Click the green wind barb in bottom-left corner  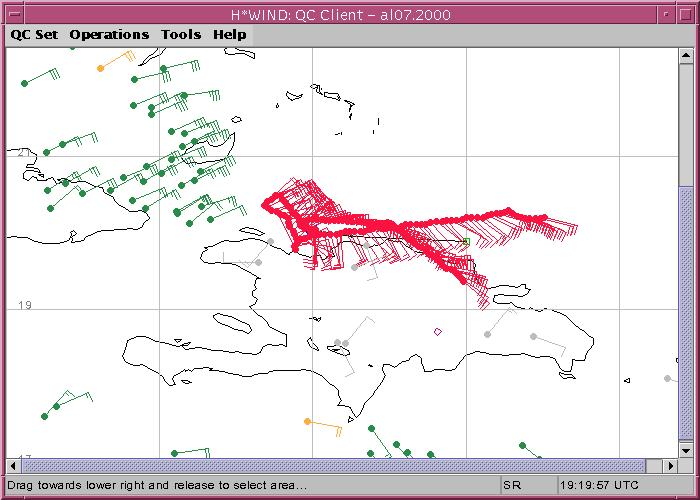(44, 416)
